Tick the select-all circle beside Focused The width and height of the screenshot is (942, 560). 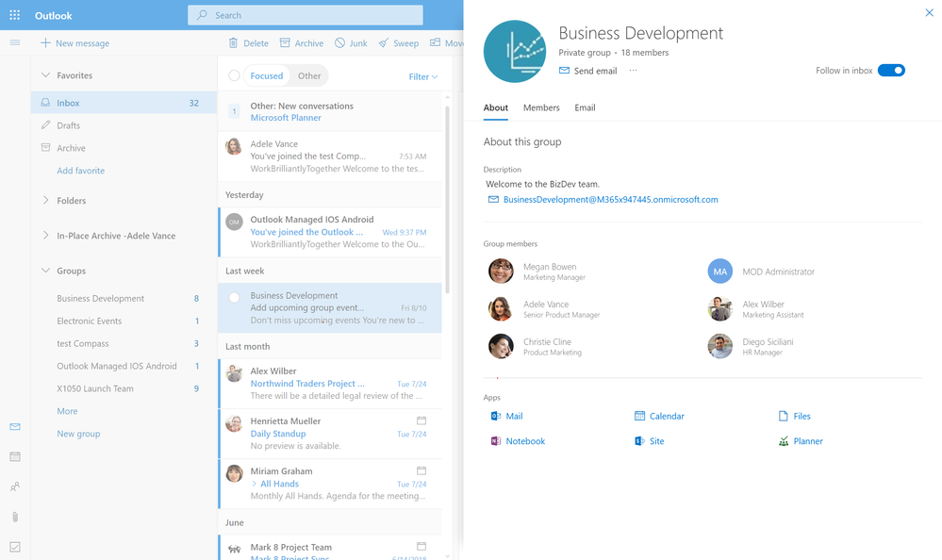tap(234, 75)
